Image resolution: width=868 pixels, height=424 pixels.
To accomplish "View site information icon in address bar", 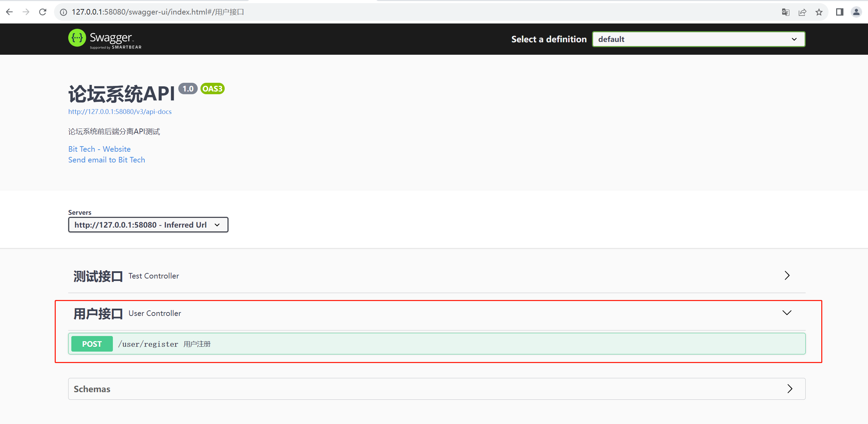I will [63, 12].
